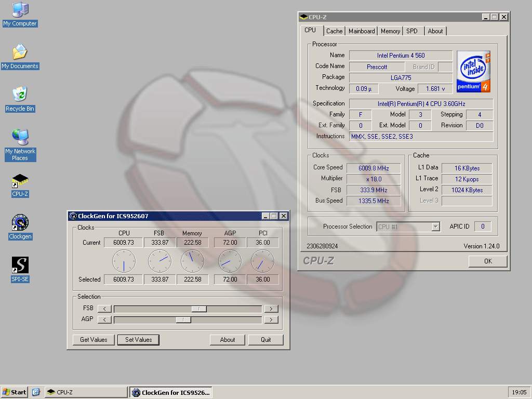The height and width of the screenshot is (399, 532).
Task: Open the About tab in CPU-Z
Action: pyautogui.click(x=435, y=31)
